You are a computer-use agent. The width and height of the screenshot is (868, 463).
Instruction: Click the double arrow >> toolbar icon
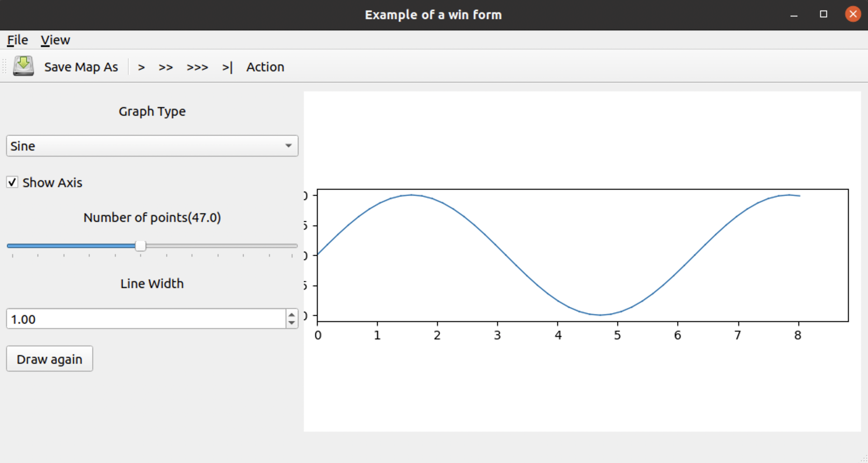tap(165, 67)
